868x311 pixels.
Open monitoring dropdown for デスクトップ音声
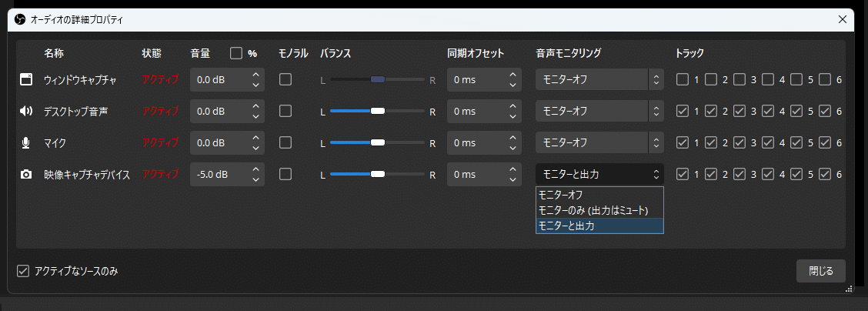[599, 111]
